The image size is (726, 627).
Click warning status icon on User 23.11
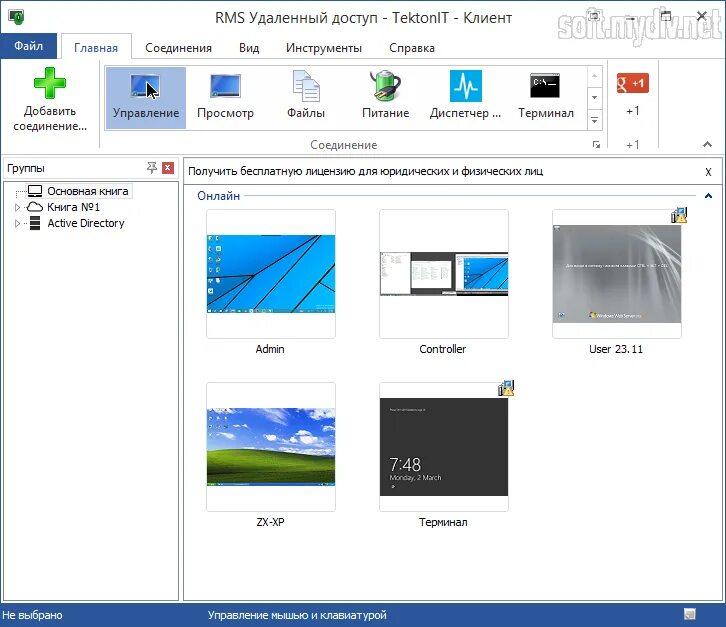(679, 215)
